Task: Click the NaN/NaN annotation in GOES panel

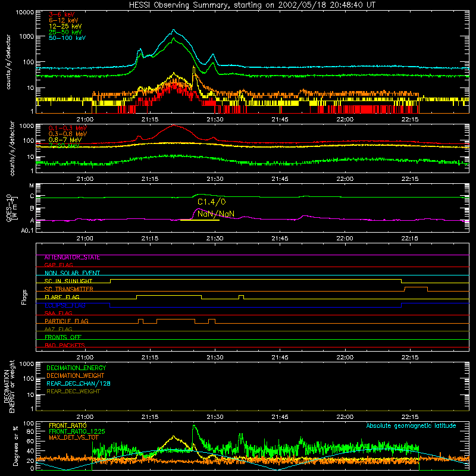Action: point(216,214)
